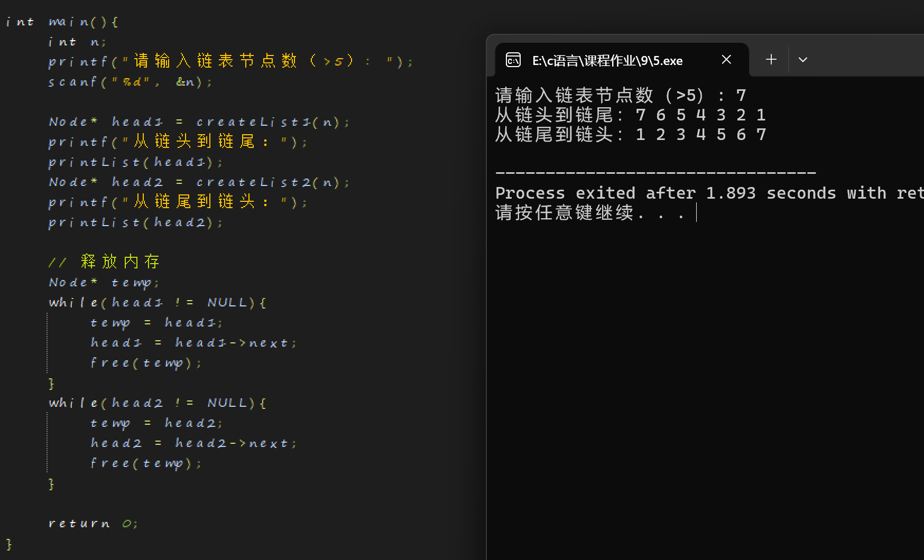Click the 'temp = head2;' line
Screen dimensions: 924x560
[156, 424]
